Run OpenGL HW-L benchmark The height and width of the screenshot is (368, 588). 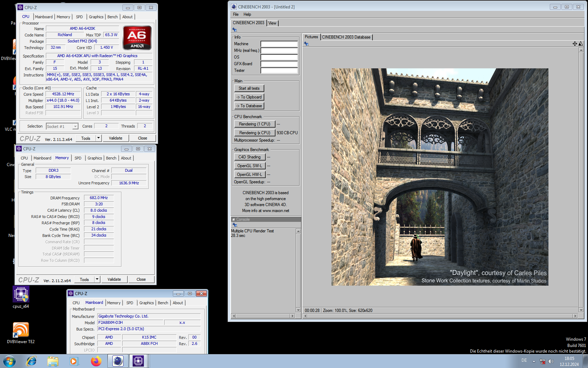pos(250,175)
